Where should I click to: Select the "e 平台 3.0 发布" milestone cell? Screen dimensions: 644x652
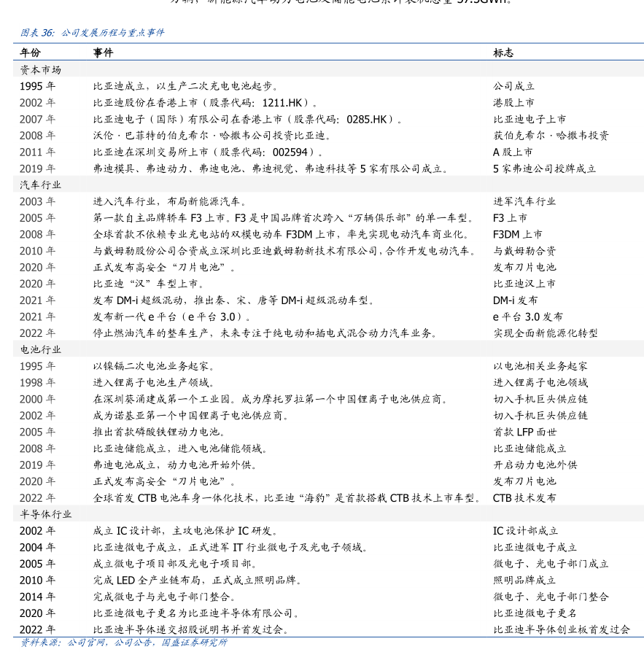(x=528, y=317)
